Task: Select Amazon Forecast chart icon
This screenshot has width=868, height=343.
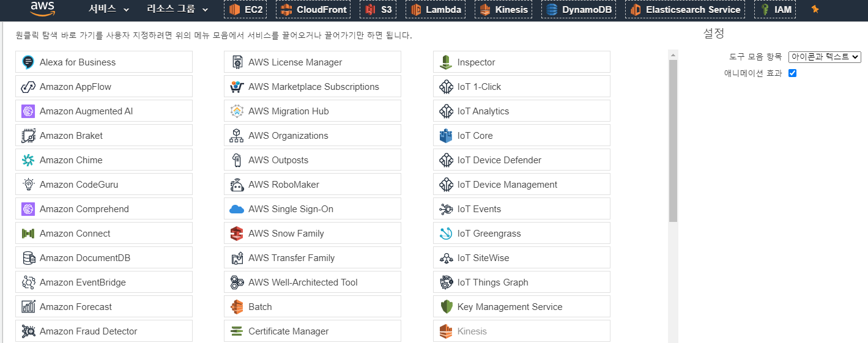Action: (28, 306)
